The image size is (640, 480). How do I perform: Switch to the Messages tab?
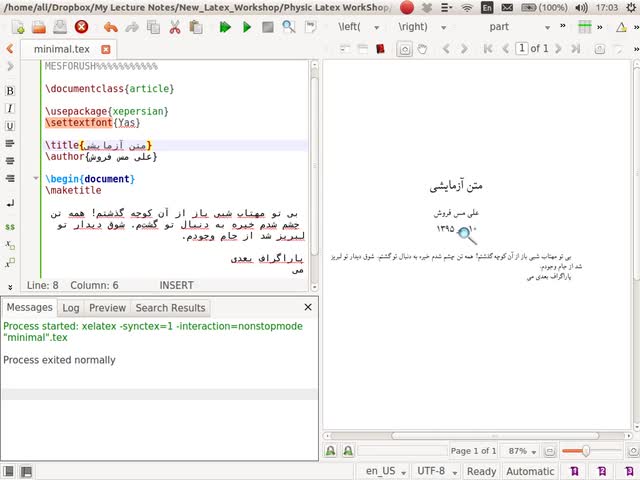(x=29, y=307)
